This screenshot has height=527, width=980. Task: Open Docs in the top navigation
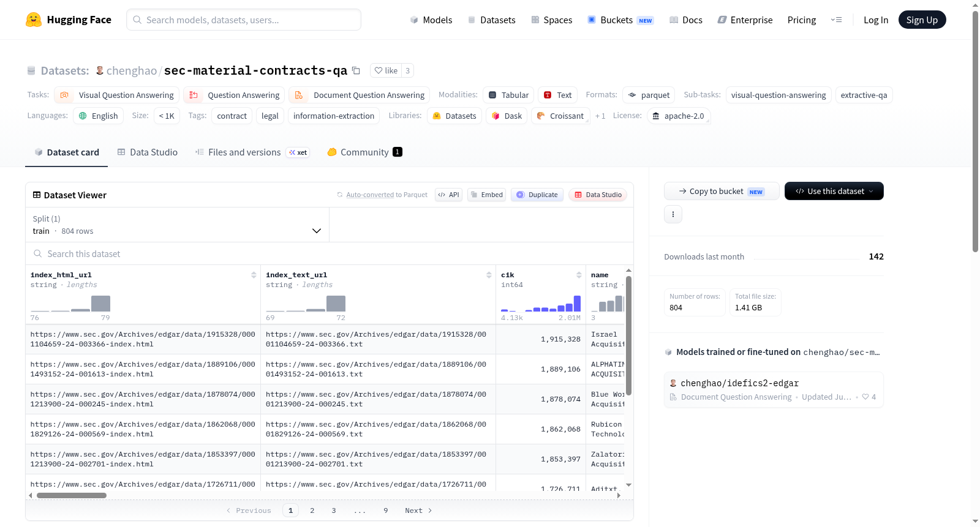pyautogui.click(x=686, y=20)
